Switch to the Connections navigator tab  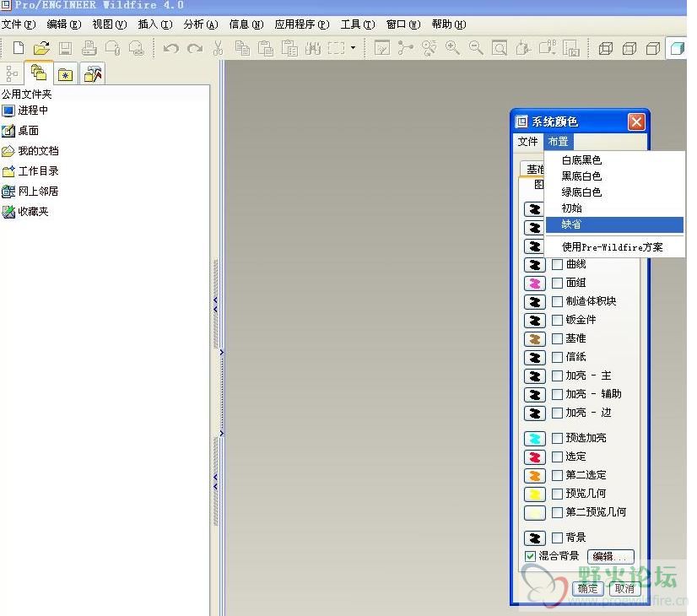(93, 73)
